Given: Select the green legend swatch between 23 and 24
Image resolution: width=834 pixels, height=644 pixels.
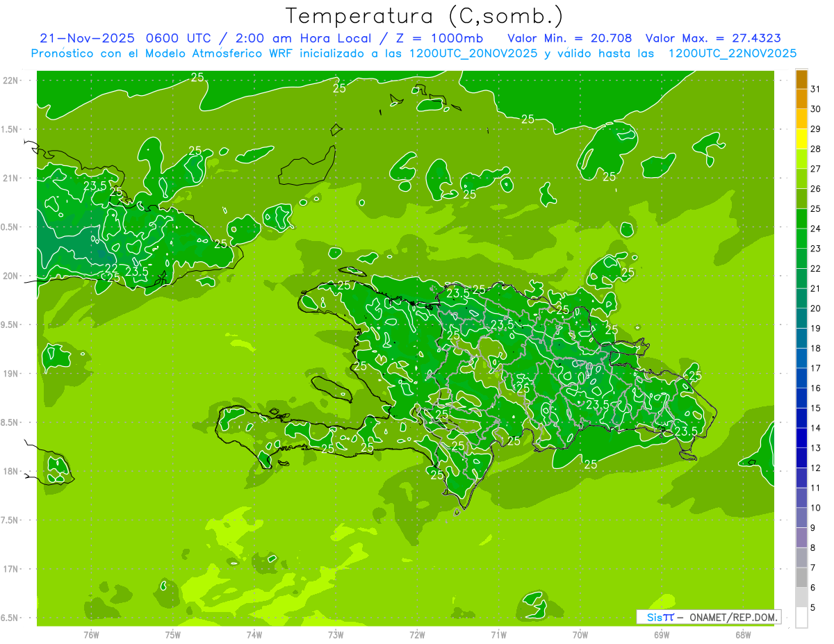Looking at the screenshot, I should point(801,238).
